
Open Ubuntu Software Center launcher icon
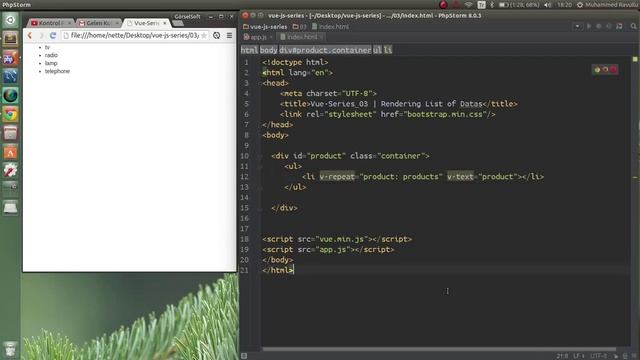10,152
